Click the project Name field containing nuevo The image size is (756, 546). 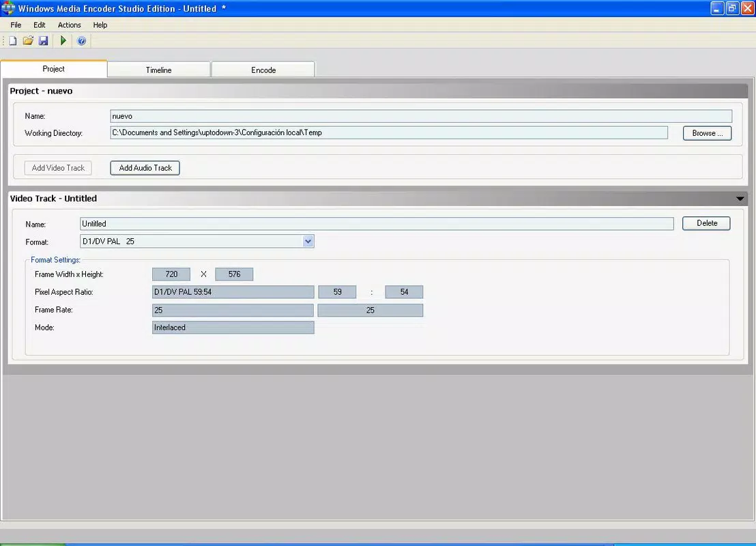tap(421, 116)
